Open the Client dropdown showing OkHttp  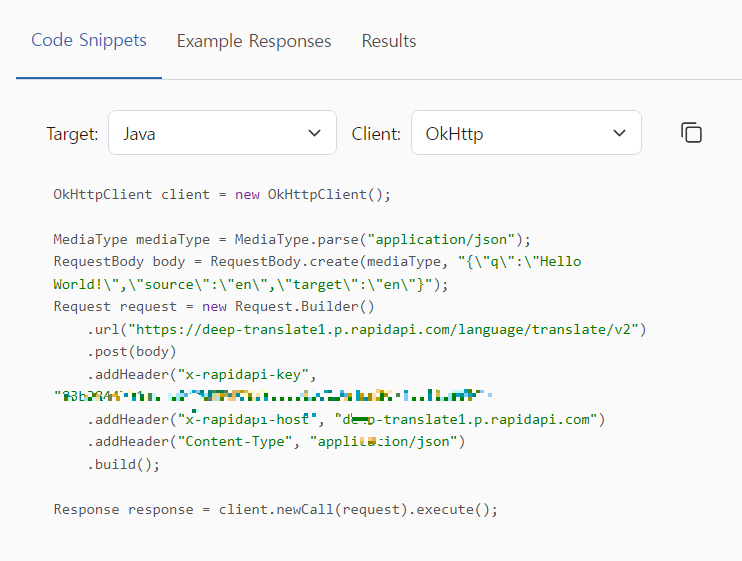pos(526,133)
